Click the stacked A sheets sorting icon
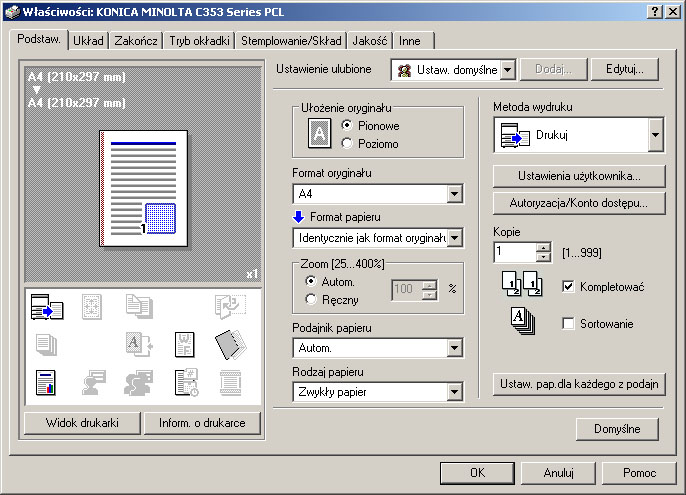The image size is (686, 495). pyautogui.click(x=523, y=321)
